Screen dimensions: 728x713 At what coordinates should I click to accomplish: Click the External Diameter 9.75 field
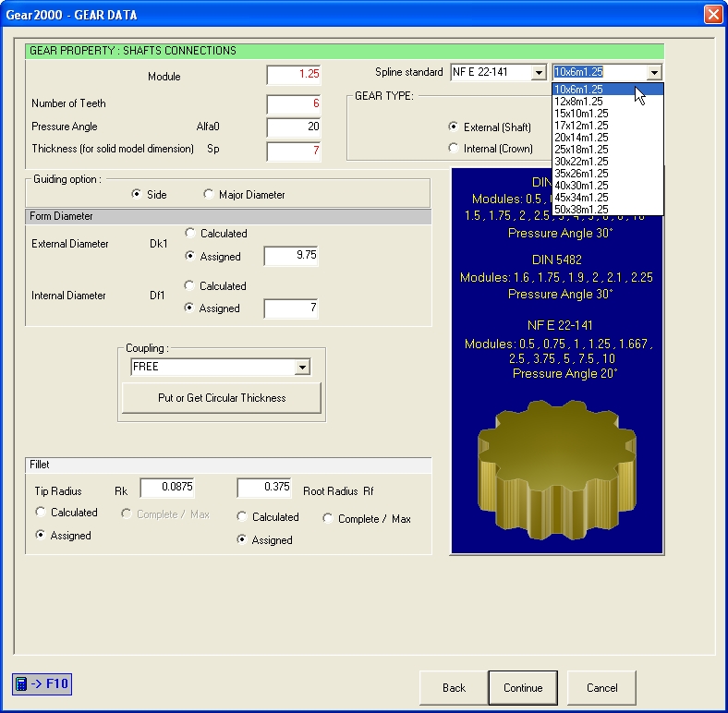(291, 256)
